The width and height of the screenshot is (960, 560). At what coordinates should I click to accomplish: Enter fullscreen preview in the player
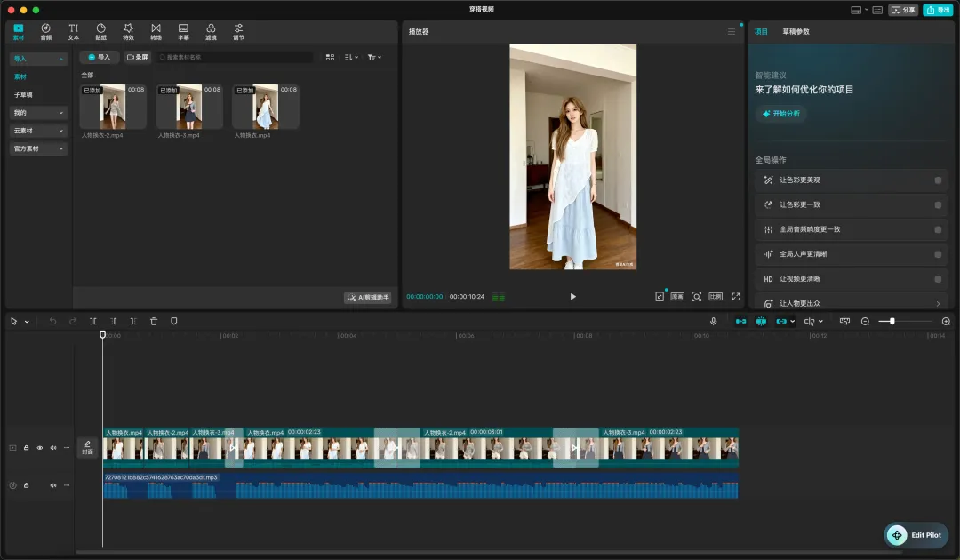tap(735, 296)
